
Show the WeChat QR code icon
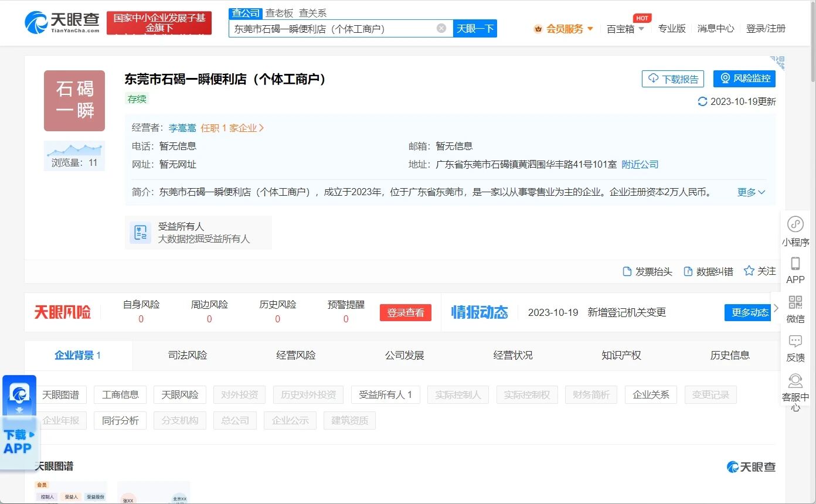pos(795,302)
